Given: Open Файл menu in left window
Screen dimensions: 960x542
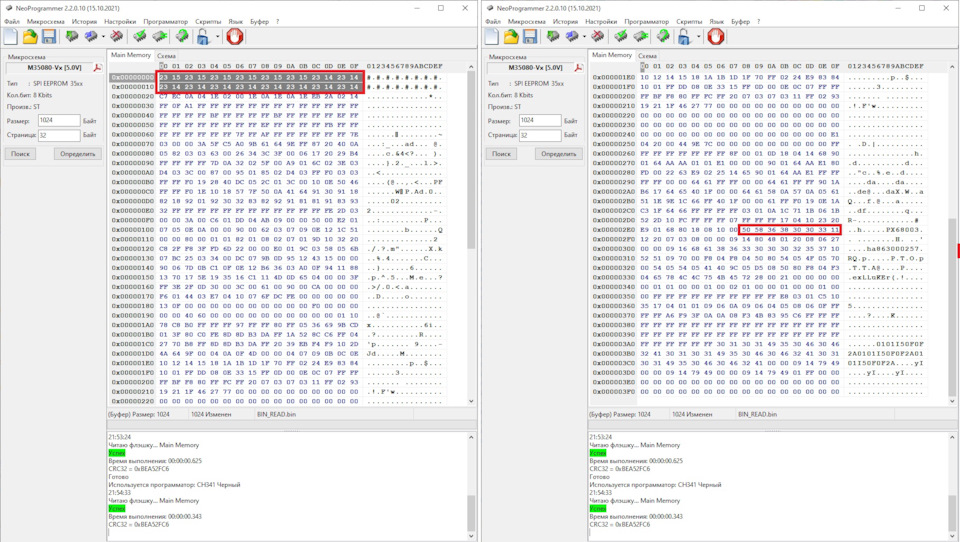Looking at the screenshot, I should coord(12,21).
